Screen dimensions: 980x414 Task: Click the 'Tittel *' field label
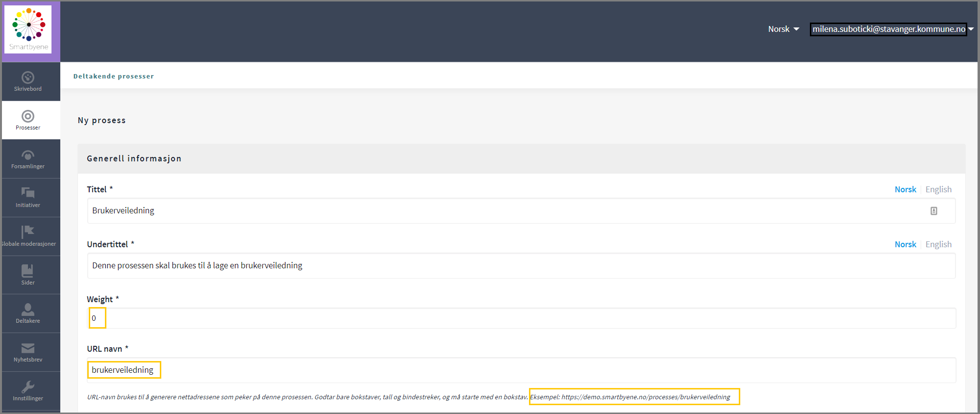pos(100,189)
